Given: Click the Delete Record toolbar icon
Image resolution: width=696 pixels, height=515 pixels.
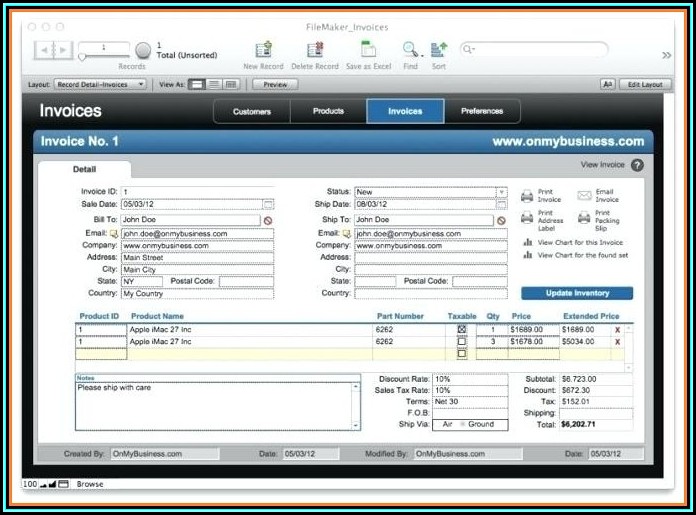Looking at the screenshot, I should [314, 49].
